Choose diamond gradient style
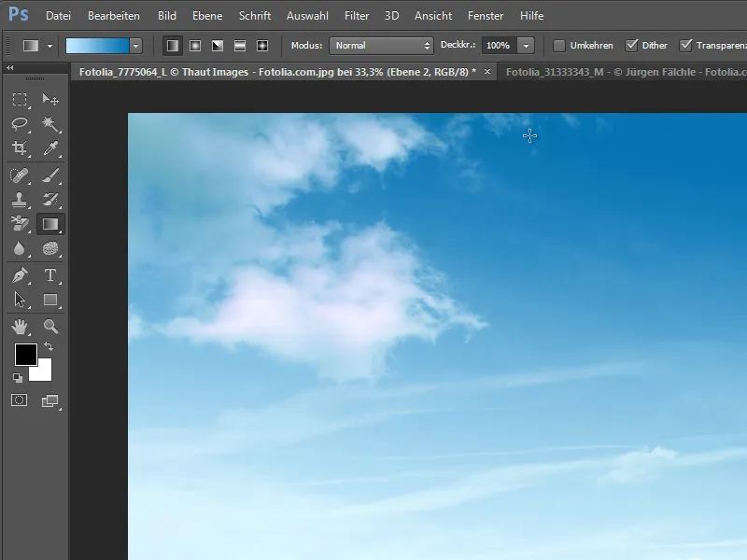Screen dimensions: 747x560 click(262, 46)
